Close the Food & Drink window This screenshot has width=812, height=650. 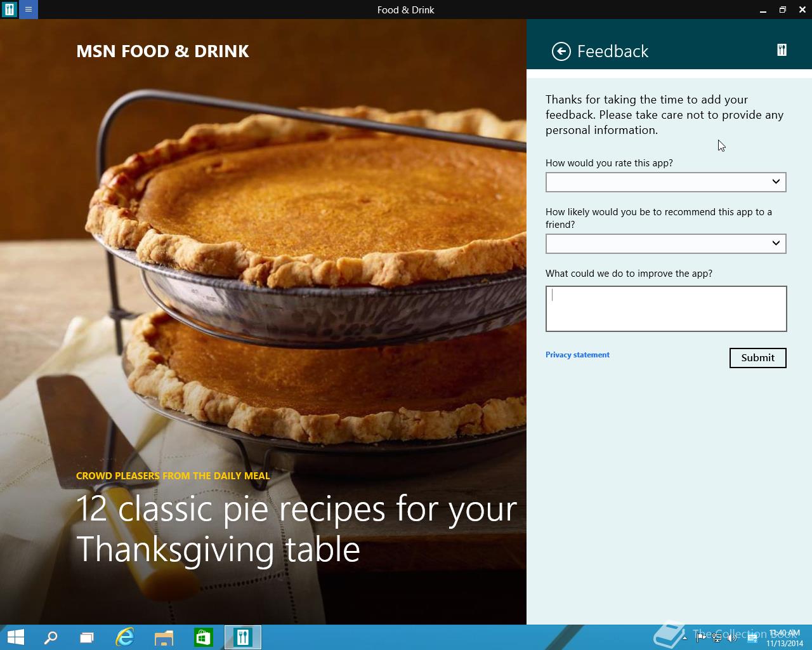[802, 10]
